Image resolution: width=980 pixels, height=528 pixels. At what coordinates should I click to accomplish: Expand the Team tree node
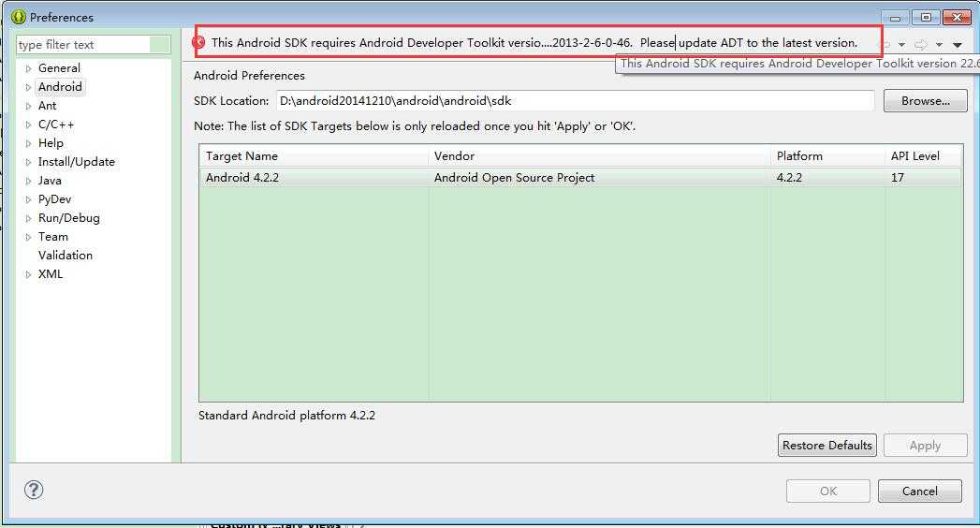click(x=28, y=238)
